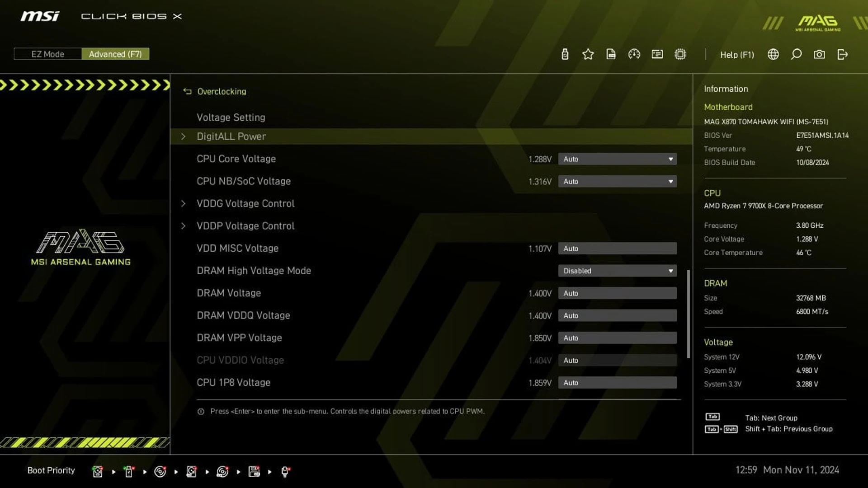868x488 pixels.
Task: Expand the VDDP Voltage Control chevron
Action: point(183,226)
